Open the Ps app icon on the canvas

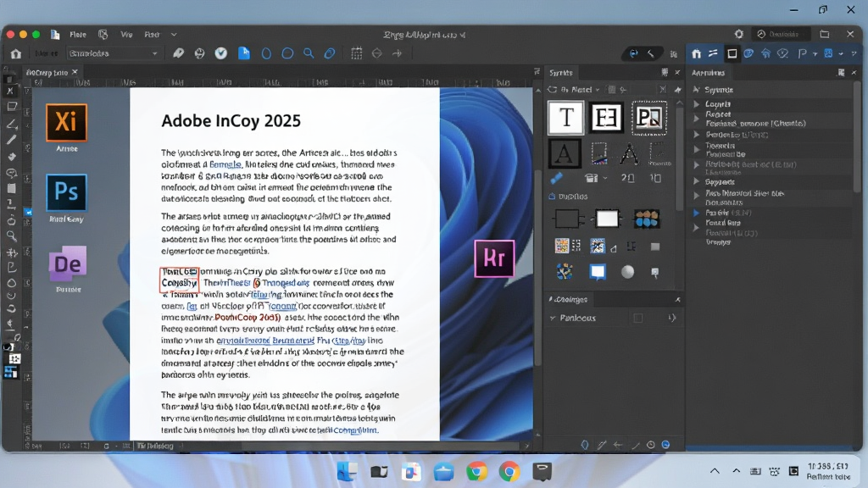tap(66, 192)
